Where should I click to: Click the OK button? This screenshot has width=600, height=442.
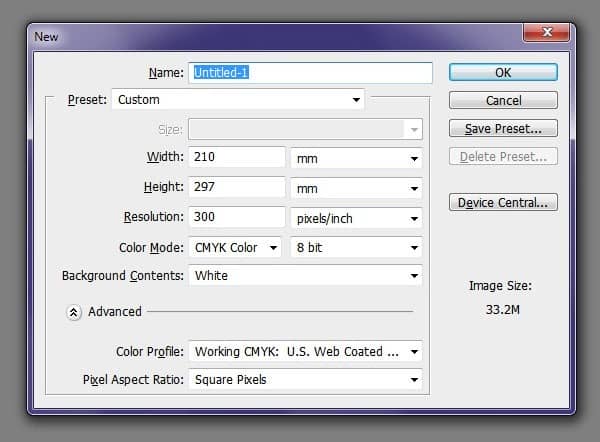click(503, 72)
